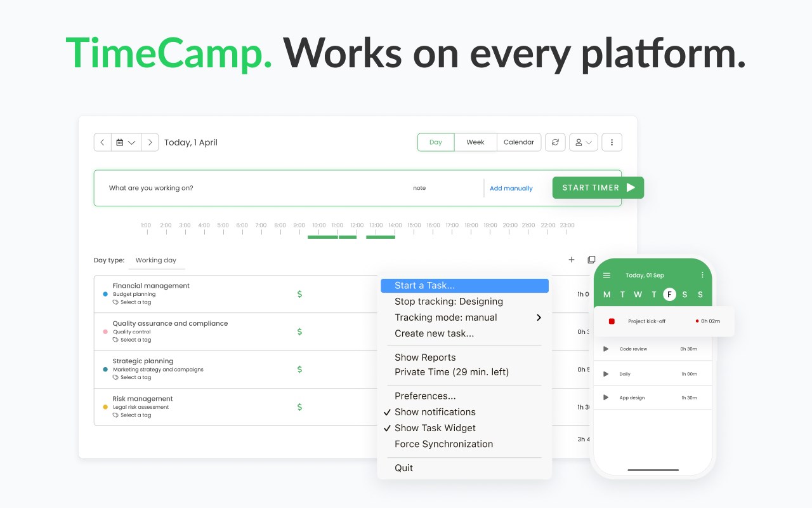Play Daily task on phone

(606, 374)
